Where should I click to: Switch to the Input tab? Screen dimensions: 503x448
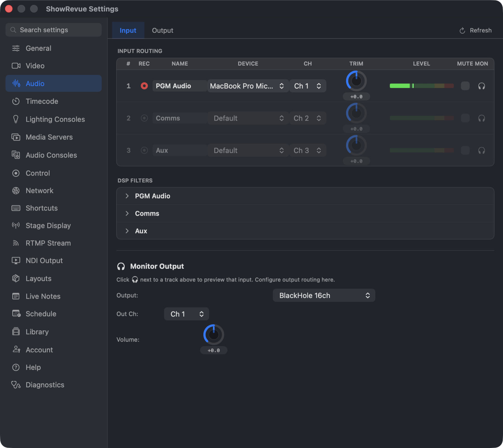tap(128, 30)
